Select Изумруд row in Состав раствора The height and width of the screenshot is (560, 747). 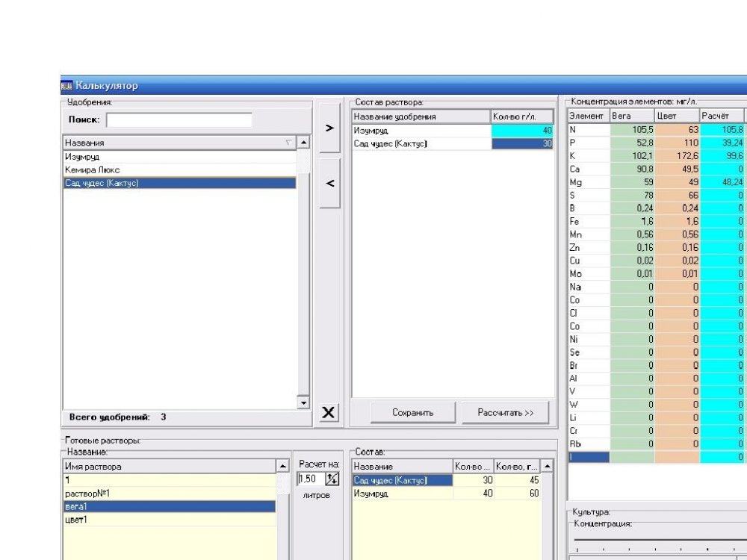tap(421, 131)
